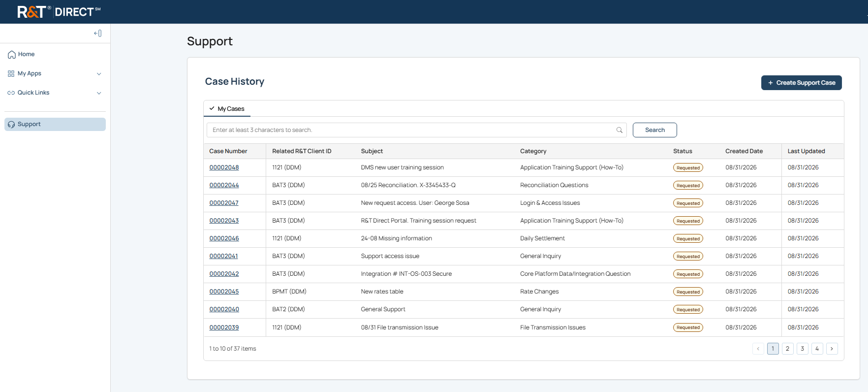Image resolution: width=868 pixels, height=392 pixels.
Task: Expand the Quick Links chevron
Action: pyautogui.click(x=99, y=93)
